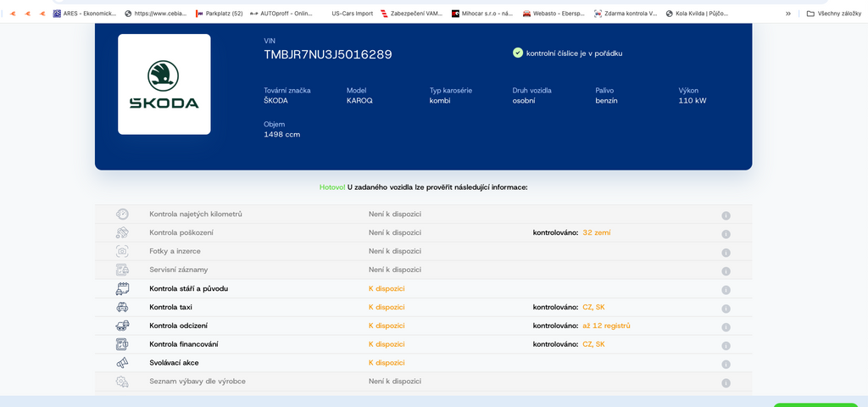This screenshot has height=407, width=868.
Task: Expand hidden bookmarks with the double chevron
Action: [x=787, y=14]
